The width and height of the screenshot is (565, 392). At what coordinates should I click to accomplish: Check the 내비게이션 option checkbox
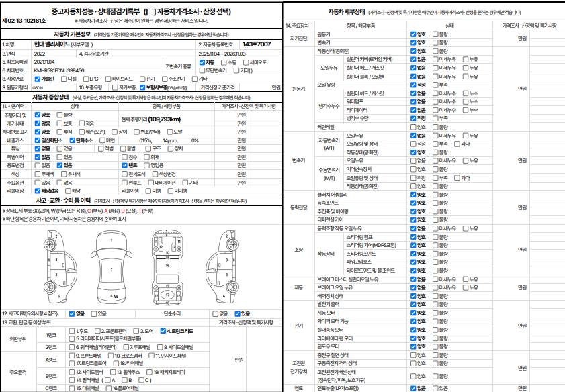pos(151,183)
